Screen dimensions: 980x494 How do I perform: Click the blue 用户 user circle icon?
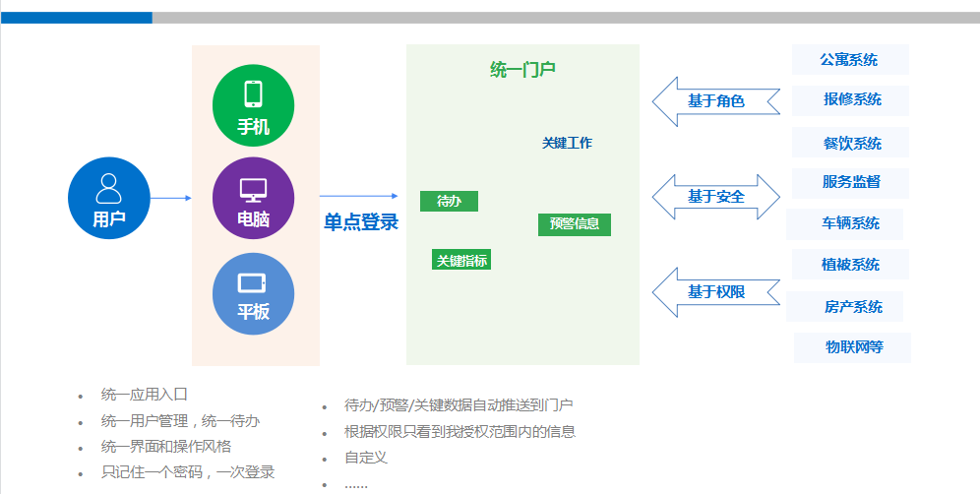pyautogui.click(x=108, y=198)
